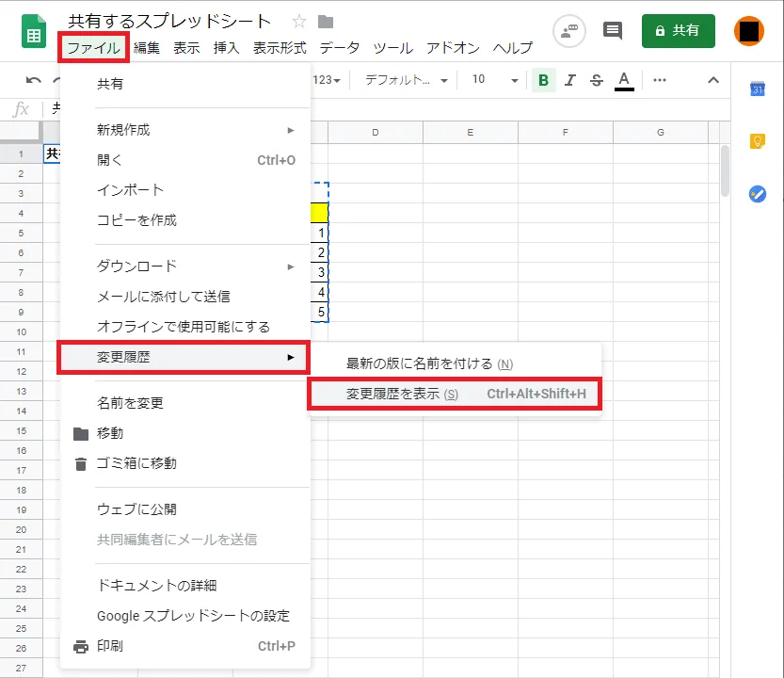Open the Google Keep side panel icon
Viewport: 784px width, 678px height.
758,141
